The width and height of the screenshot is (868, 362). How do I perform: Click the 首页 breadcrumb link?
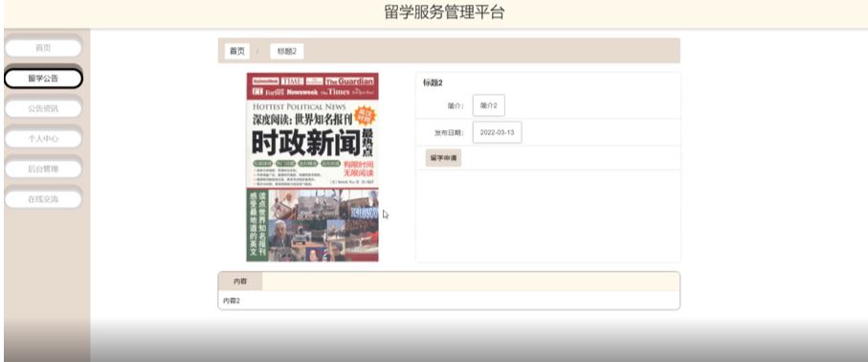[x=237, y=51]
